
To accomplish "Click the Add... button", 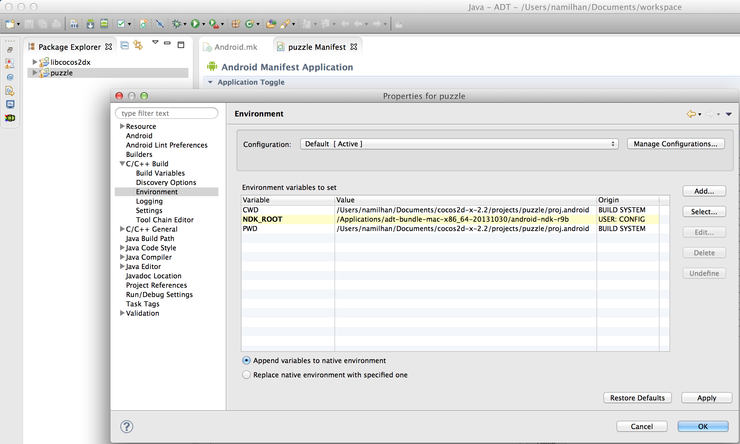I will tap(704, 191).
